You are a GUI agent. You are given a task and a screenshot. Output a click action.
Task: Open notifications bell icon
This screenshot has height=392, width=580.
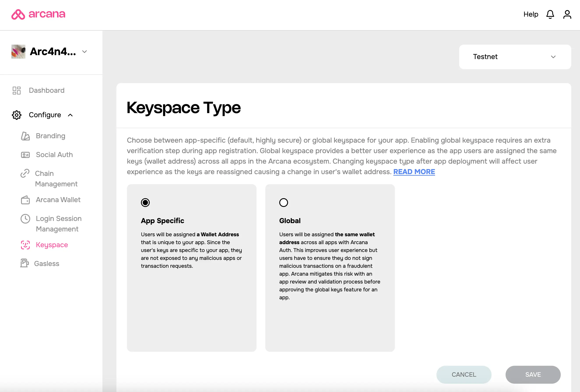550,14
